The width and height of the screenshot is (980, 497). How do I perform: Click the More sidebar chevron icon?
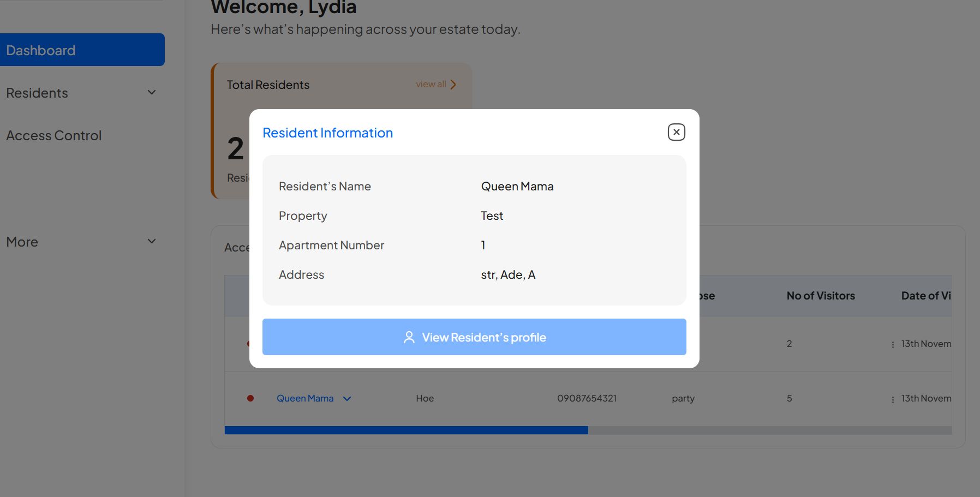click(152, 241)
